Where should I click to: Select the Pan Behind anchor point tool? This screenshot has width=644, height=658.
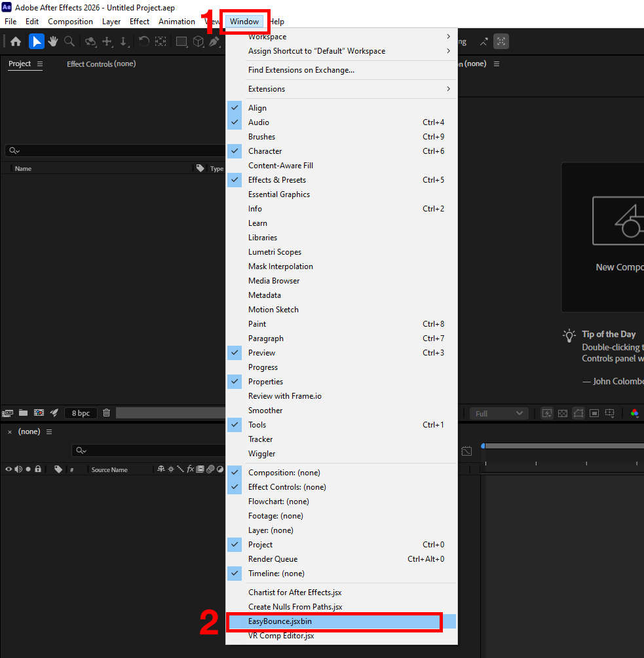(x=161, y=41)
